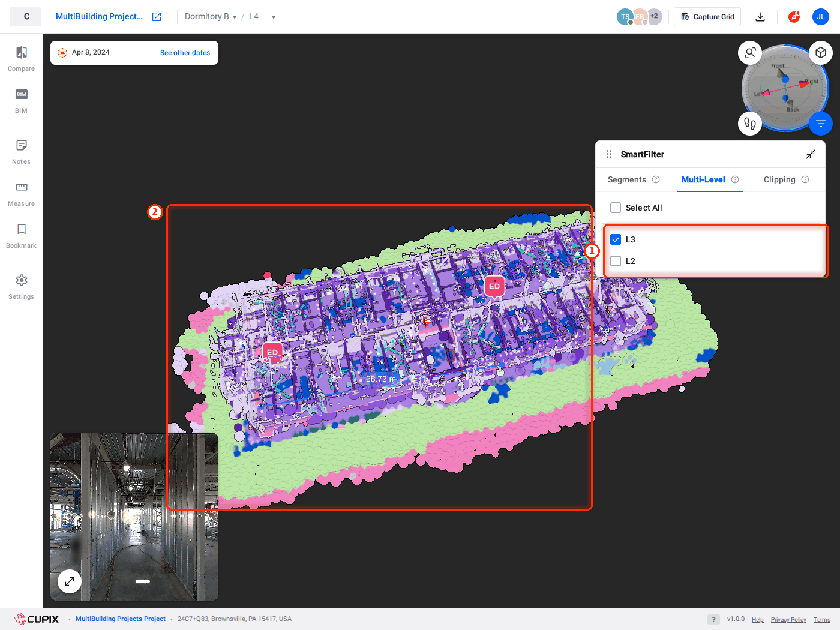Click the +2 collaborators avatar
The width and height of the screenshot is (840, 630).
tap(654, 17)
